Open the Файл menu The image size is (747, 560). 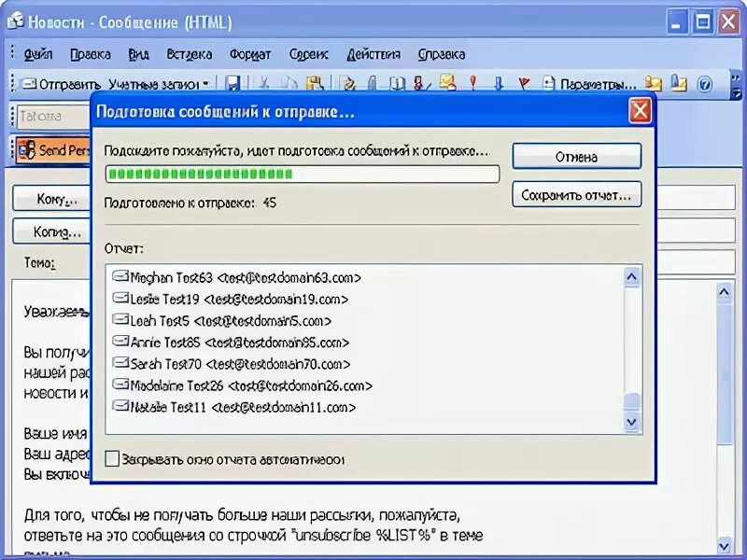(x=37, y=54)
